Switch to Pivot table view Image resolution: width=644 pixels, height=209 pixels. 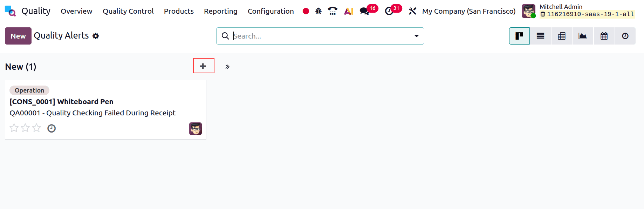click(562, 36)
